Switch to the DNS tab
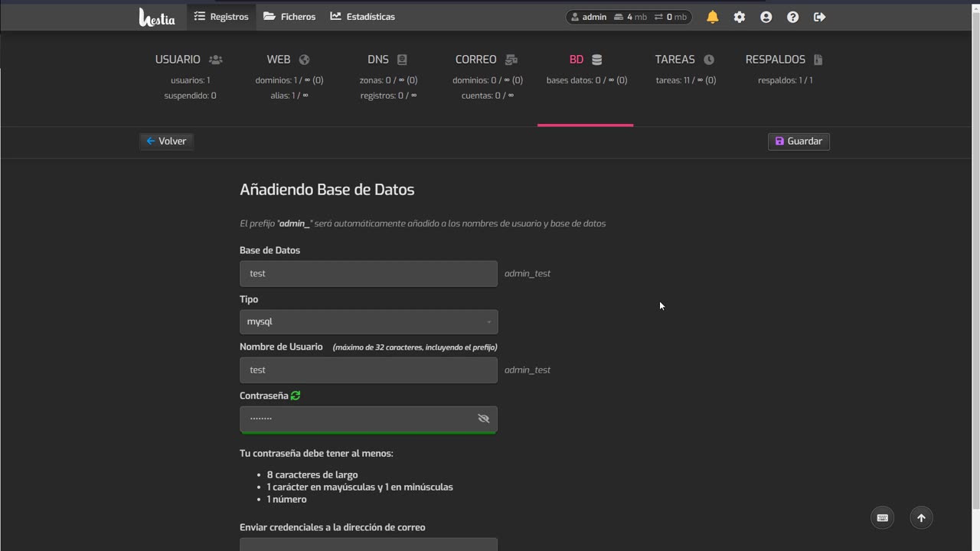The width and height of the screenshot is (980, 551). (388, 60)
